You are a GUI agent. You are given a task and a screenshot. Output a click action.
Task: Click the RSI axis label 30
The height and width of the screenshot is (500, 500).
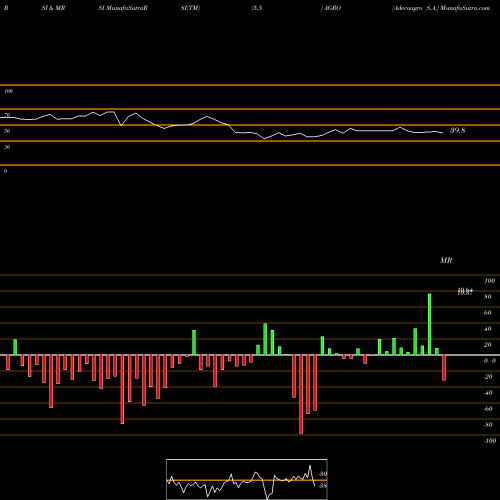(7, 147)
